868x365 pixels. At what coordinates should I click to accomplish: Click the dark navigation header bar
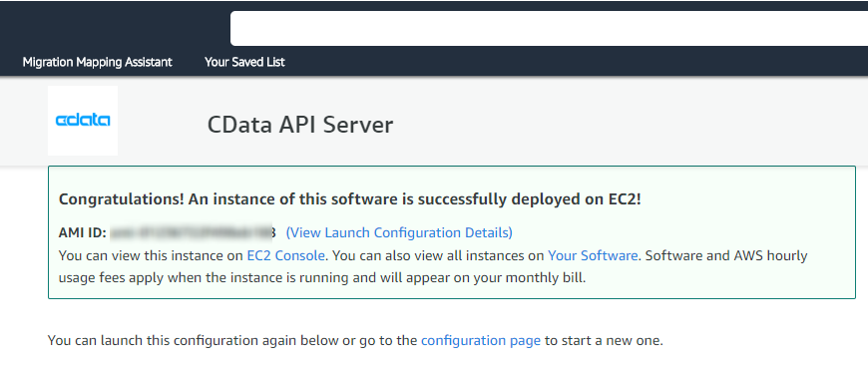(434, 38)
